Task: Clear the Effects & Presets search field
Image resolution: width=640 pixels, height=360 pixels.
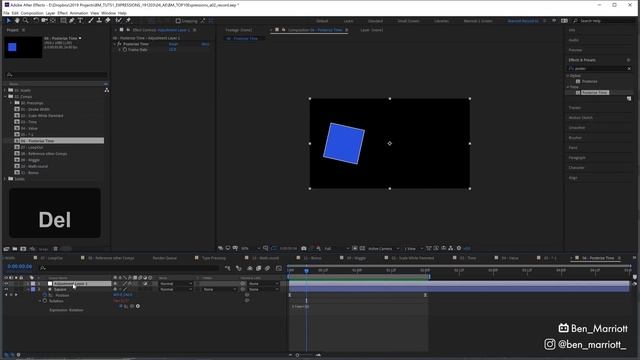Action: click(x=629, y=69)
